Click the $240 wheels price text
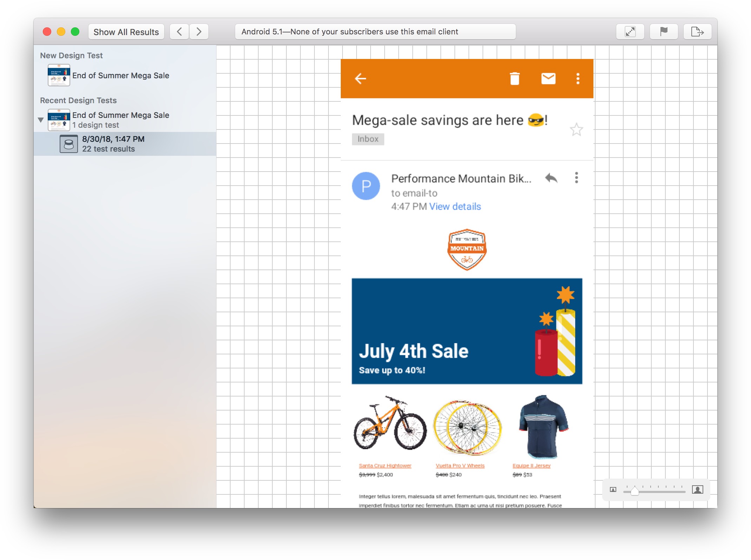The width and height of the screenshot is (751, 560). coord(456,475)
